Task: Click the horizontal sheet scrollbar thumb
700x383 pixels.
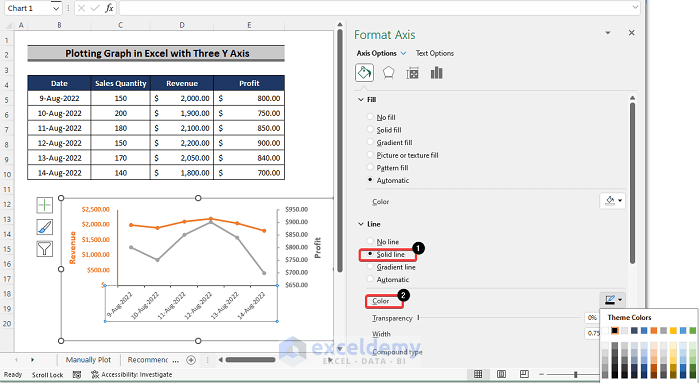Action: coord(250,360)
